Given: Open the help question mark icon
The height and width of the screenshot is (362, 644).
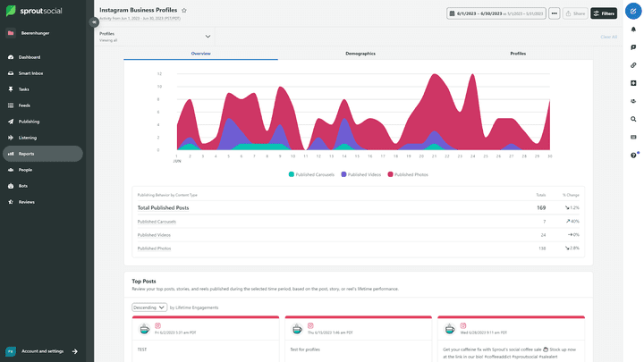Looking at the screenshot, I should coord(633,155).
